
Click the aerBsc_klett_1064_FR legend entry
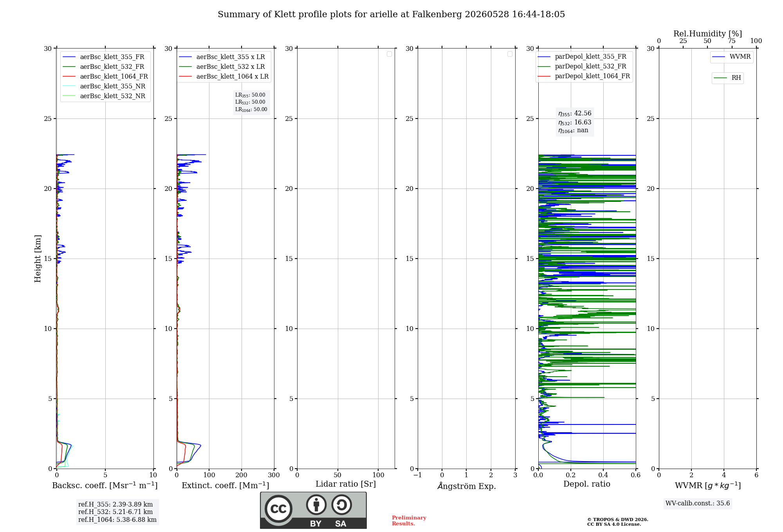[x=105, y=76]
